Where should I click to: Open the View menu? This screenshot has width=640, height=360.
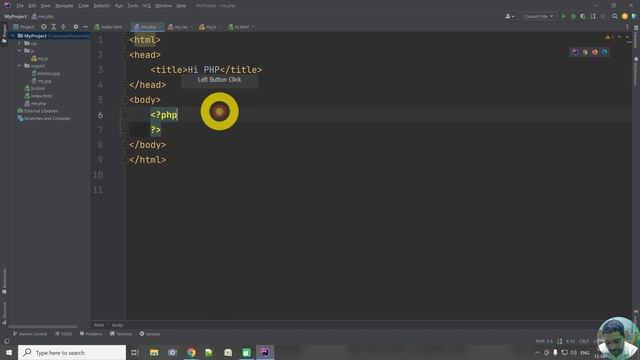45,6
